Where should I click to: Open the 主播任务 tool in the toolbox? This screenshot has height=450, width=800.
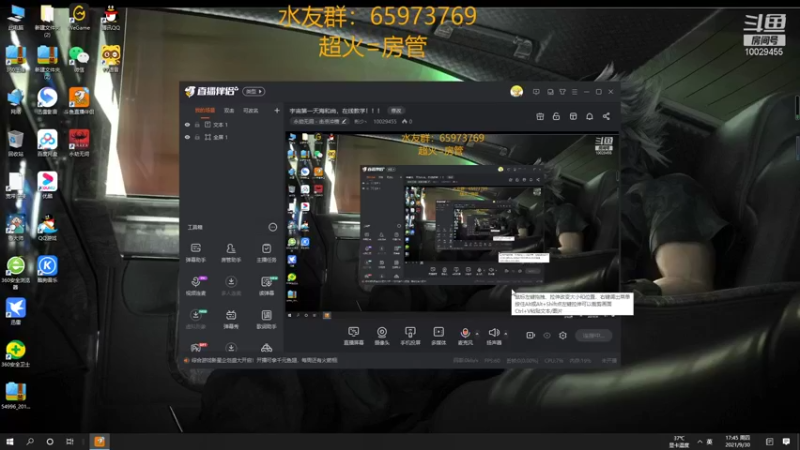click(x=266, y=253)
